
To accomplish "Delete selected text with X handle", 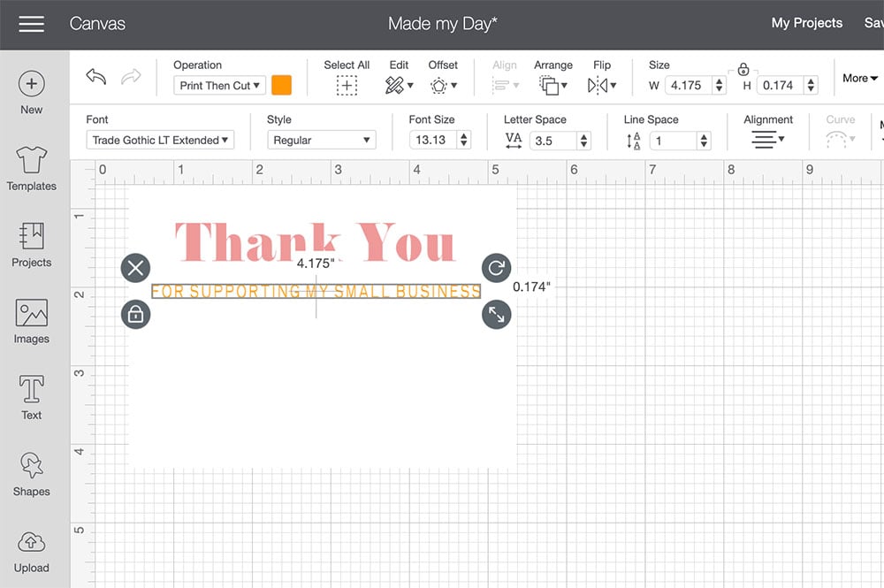I will tap(135, 268).
